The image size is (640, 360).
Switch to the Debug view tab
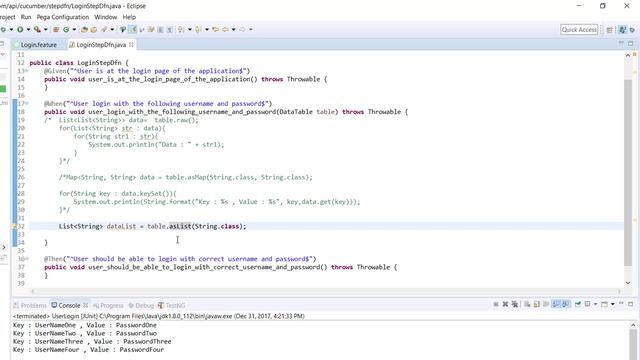point(141,305)
